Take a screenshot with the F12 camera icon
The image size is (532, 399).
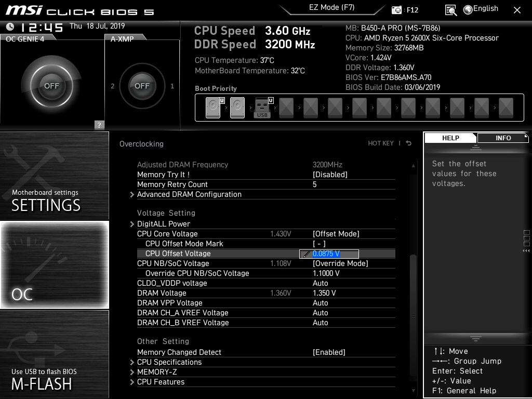tap(396, 10)
